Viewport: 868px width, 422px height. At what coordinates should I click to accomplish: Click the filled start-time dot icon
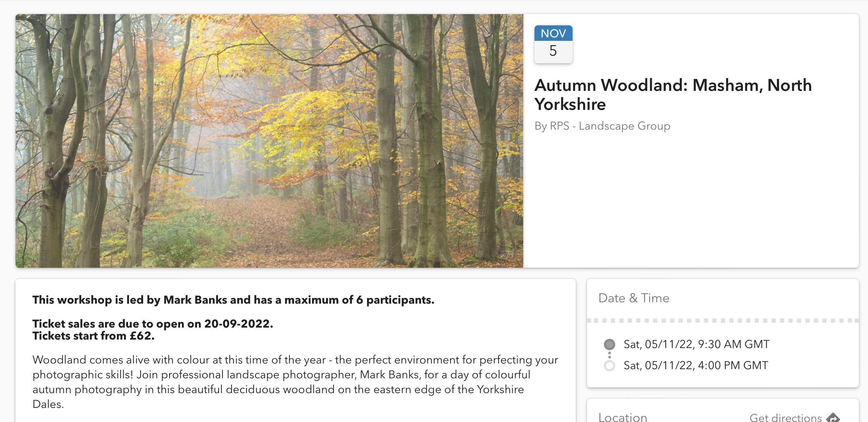609,344
